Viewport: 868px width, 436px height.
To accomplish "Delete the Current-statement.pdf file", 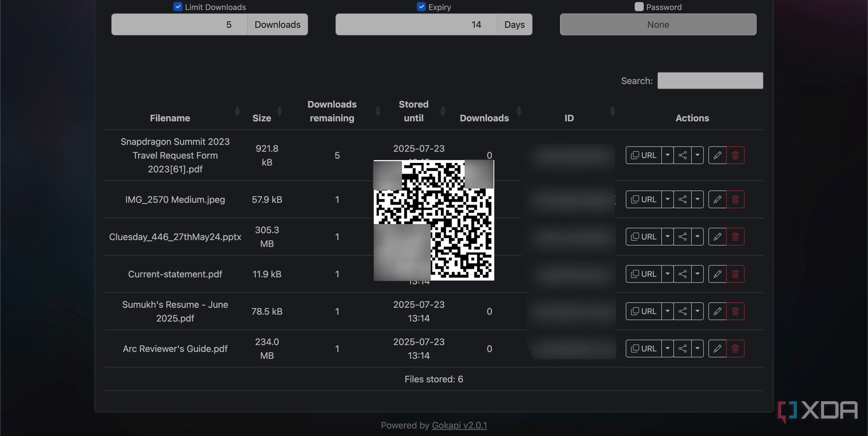I will [x=735, y=274].
